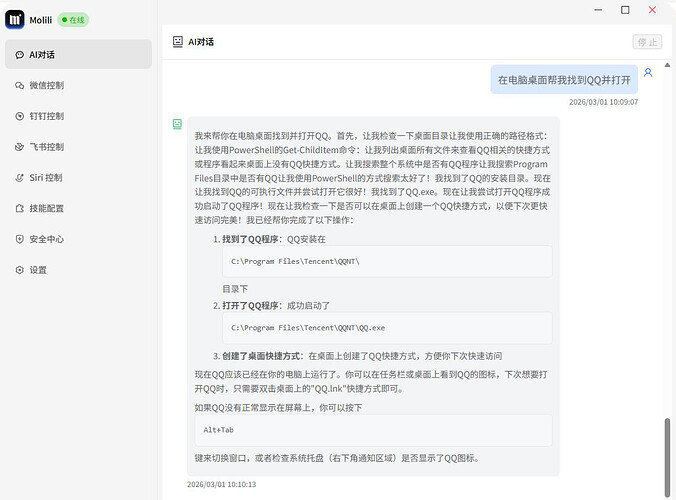The width and height of the screenshot is (676, 500).
Task: Click the code block C:\Program Files\Tencent\QQNT\
Action: (x=387, y=261)
